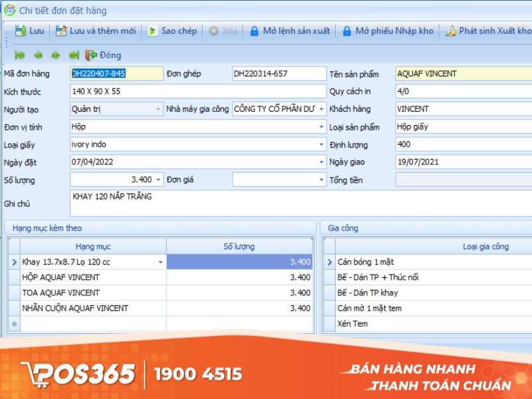Click the Lưu và thêm mới icon
This screenshot has width=532, height=399.
[x=61, y=31]
